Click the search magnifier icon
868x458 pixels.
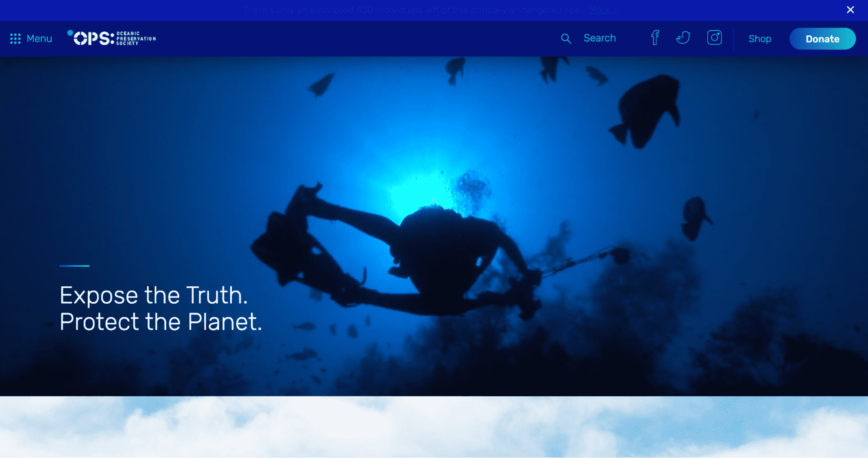(x=566, y=38)
